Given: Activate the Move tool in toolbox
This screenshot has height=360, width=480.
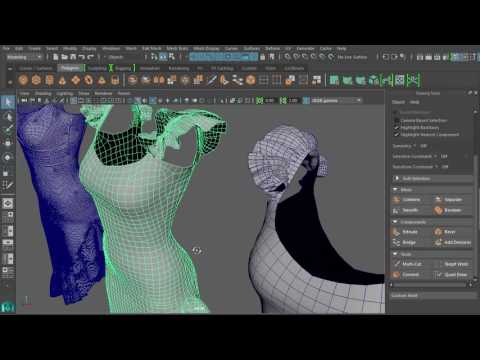Looking at the screenshot, I should pos(8,143).
